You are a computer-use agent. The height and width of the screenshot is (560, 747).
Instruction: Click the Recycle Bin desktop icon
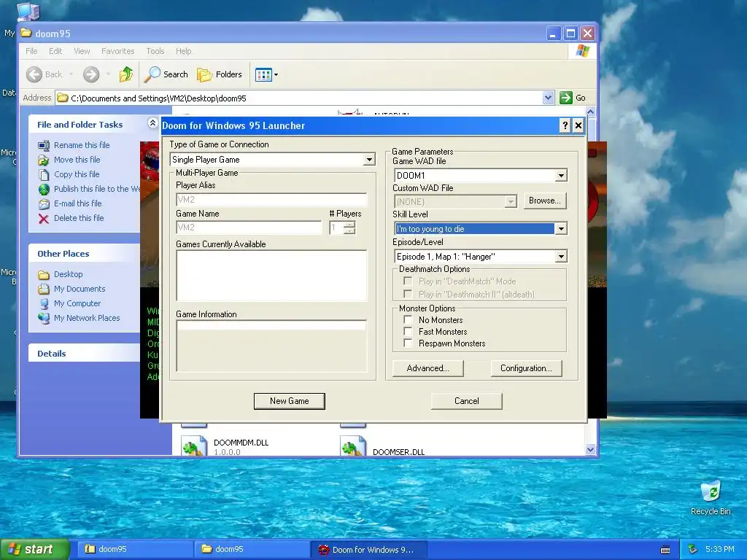pyautogui.click(x=711, y=491)
